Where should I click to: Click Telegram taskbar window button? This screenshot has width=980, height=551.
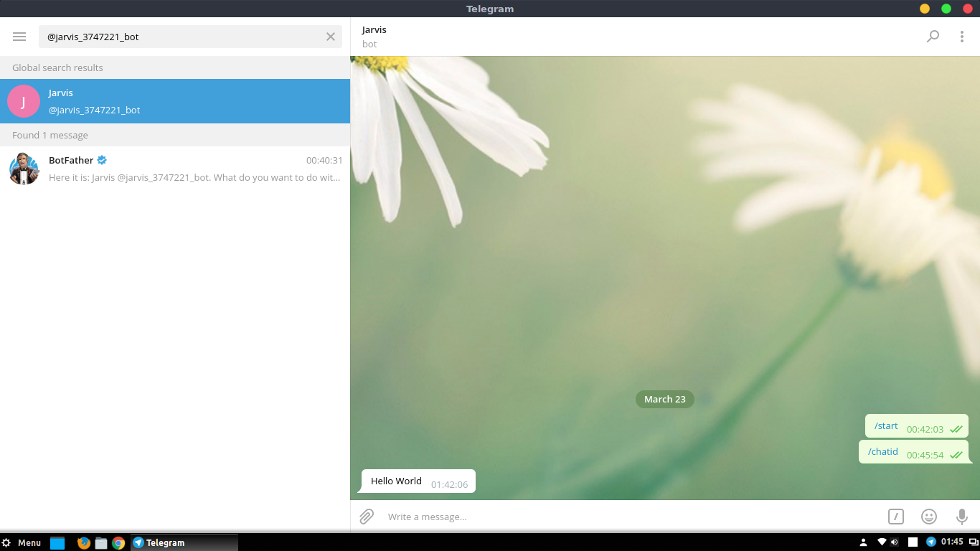tap(184, 542)
